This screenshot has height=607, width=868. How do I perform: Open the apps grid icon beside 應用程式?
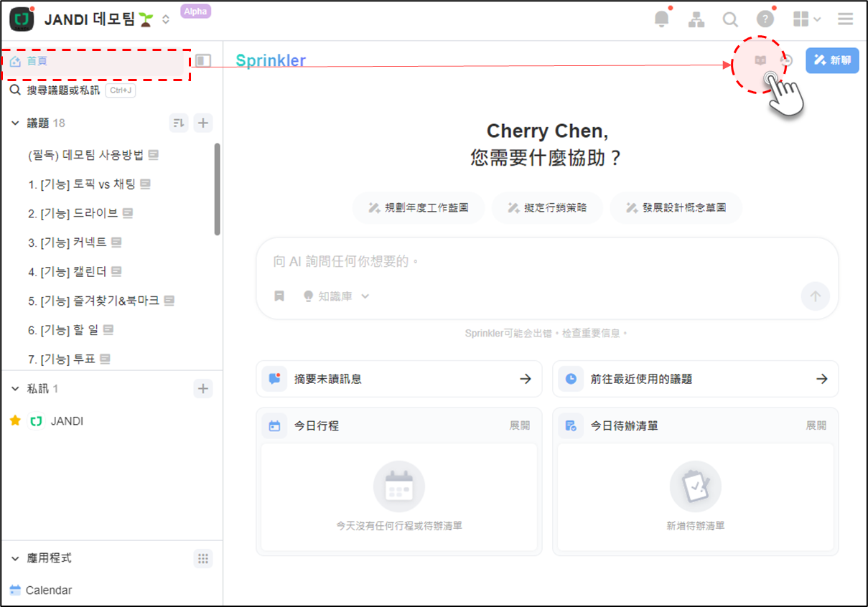coord(203,558)
